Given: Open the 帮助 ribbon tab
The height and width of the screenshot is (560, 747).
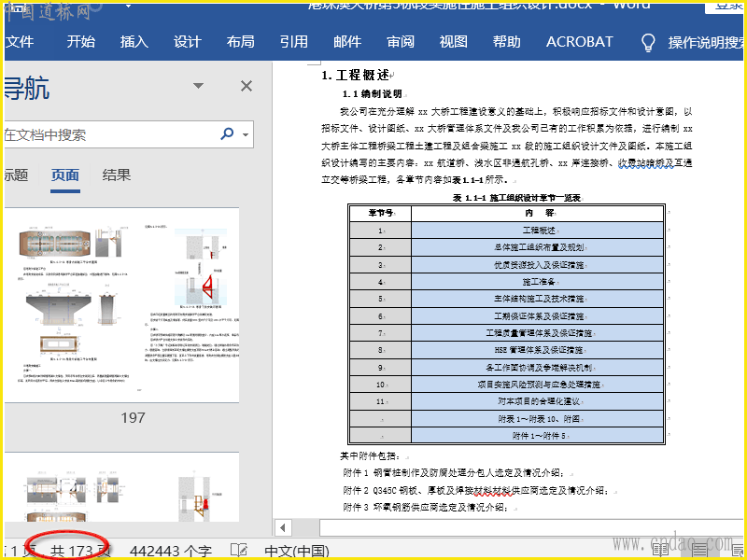Looking at the screenshot, I should point(507,42).
